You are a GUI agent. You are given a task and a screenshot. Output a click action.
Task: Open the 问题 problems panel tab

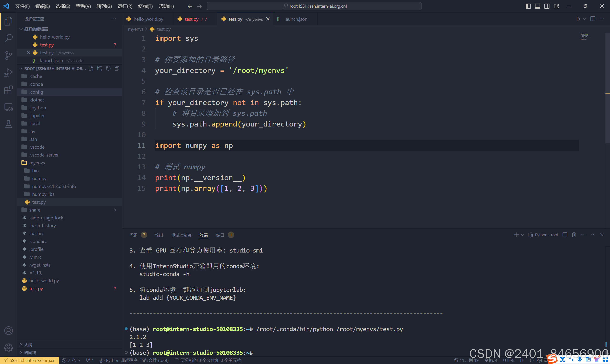(x=133, y=235)
